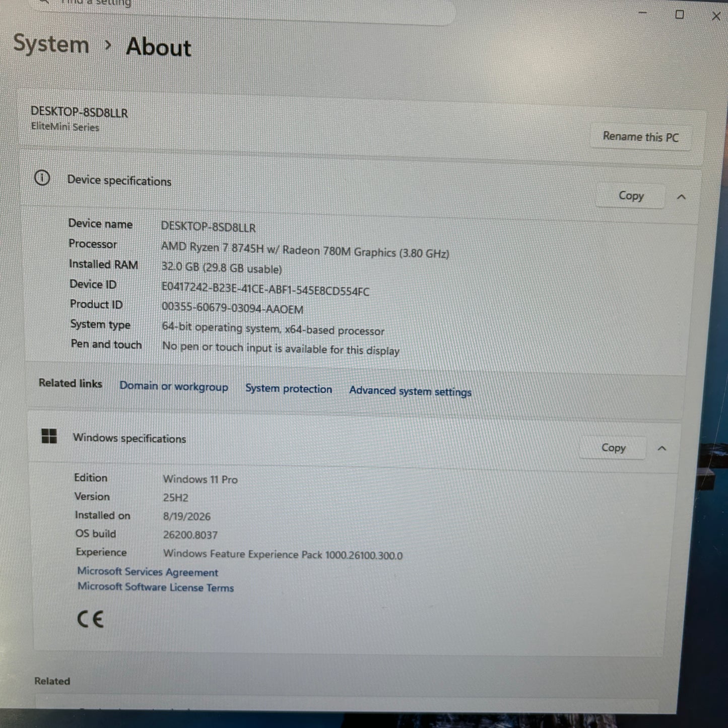Select the Product ID 00355-60679-03094-AAOEM

[232, 308]
